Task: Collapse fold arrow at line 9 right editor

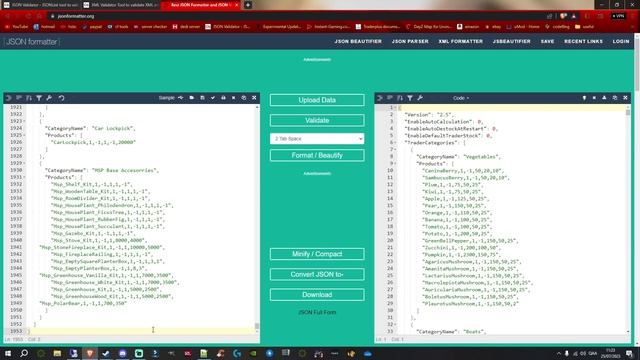Action: click(396, 164)
